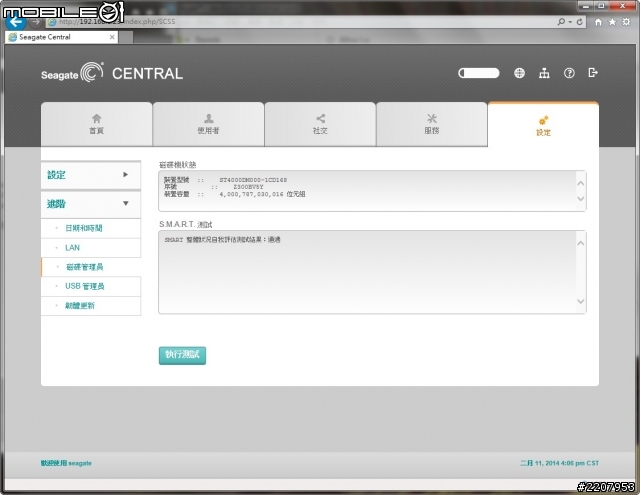
Task: Click the browser refresh icon
Action: click(580, 22)
